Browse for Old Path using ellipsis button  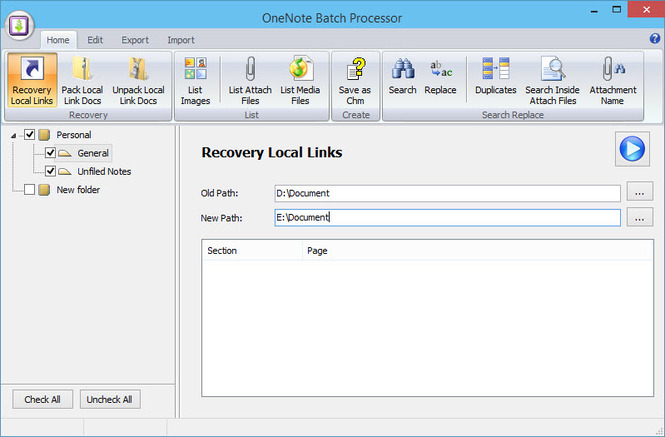[x=639, y=193]
